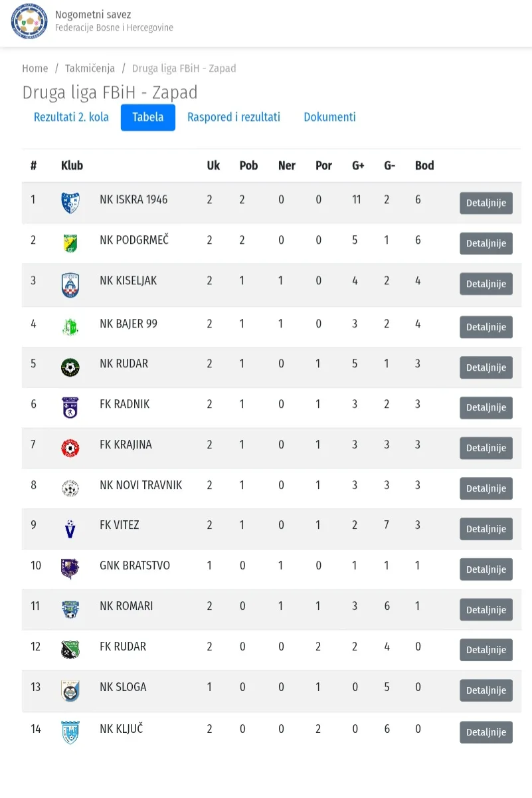Click Detaljnije button for NK Novi Travnik
The height and width of the screenshot is (798, 532).
coord(486,488)
